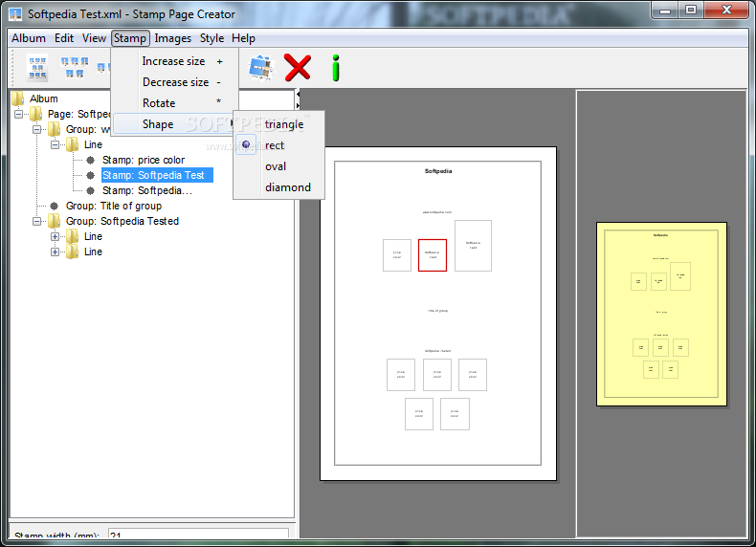
Task: Select the Album root folder icon
Action: click(x=18, y=98)
